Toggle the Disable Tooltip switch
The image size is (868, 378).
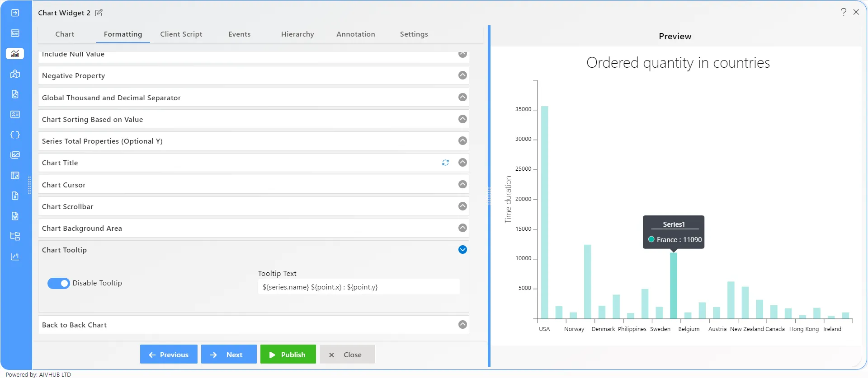click(x=59, y=283)
